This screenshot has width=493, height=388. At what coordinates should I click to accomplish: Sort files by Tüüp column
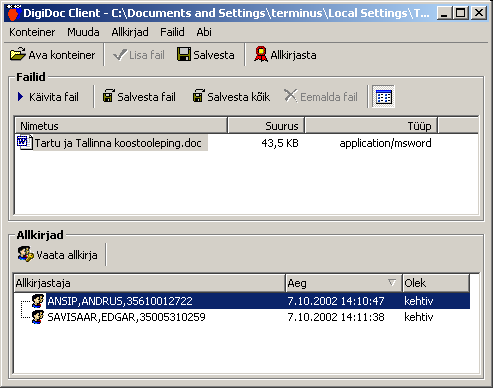pyautogui.click(x=371, y=126)
